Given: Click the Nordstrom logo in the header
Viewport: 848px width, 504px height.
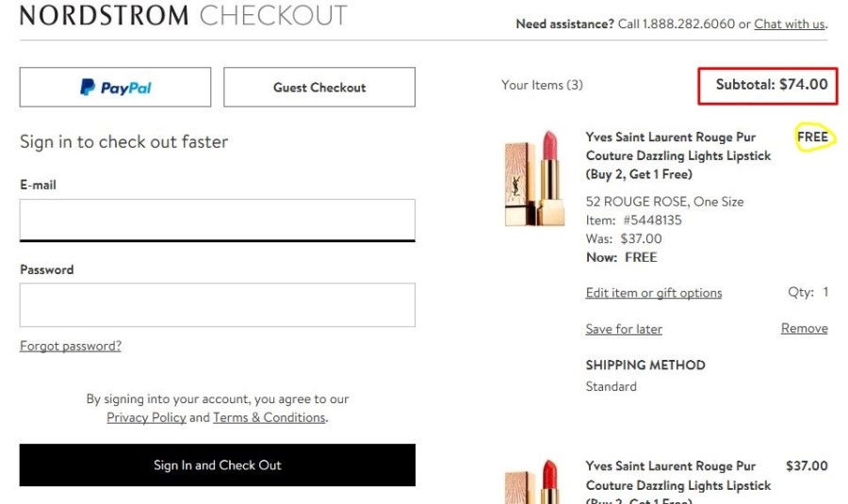Looking at the screenshot, I should pyautogui.click(x=104, y=15).
